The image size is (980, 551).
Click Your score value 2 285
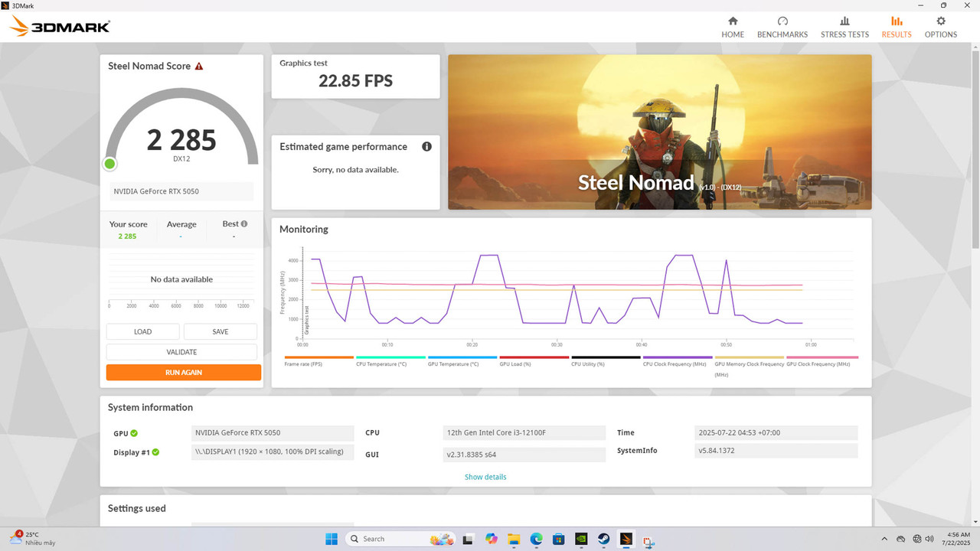click(x=127, y=236)
